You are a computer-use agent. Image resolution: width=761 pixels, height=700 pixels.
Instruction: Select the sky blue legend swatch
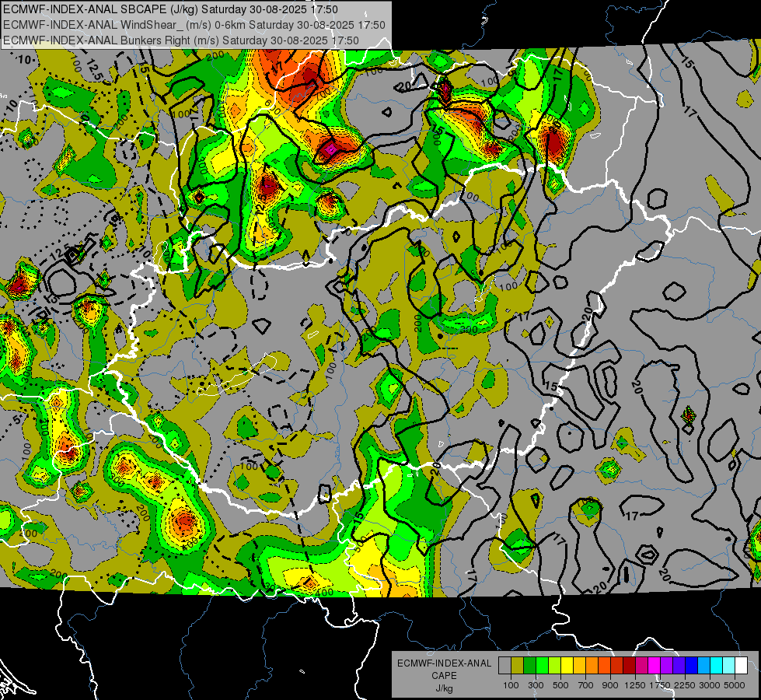coord(703,665)
